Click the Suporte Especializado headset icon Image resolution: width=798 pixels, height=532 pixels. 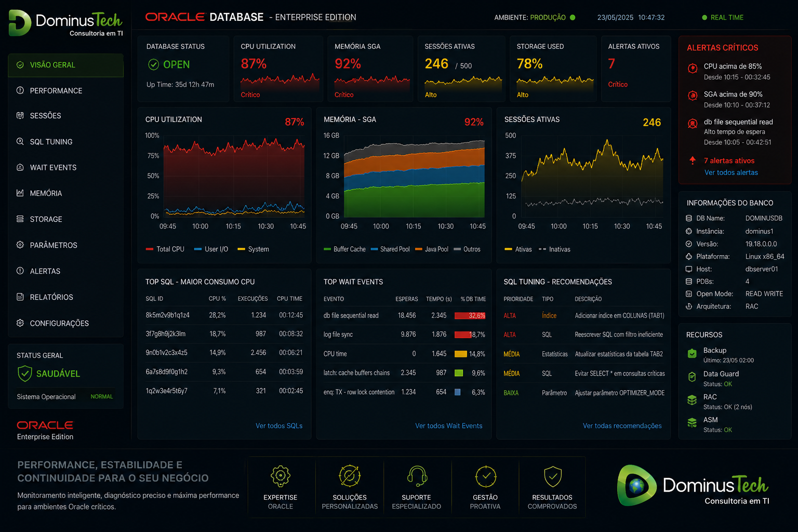click(417, 475)
